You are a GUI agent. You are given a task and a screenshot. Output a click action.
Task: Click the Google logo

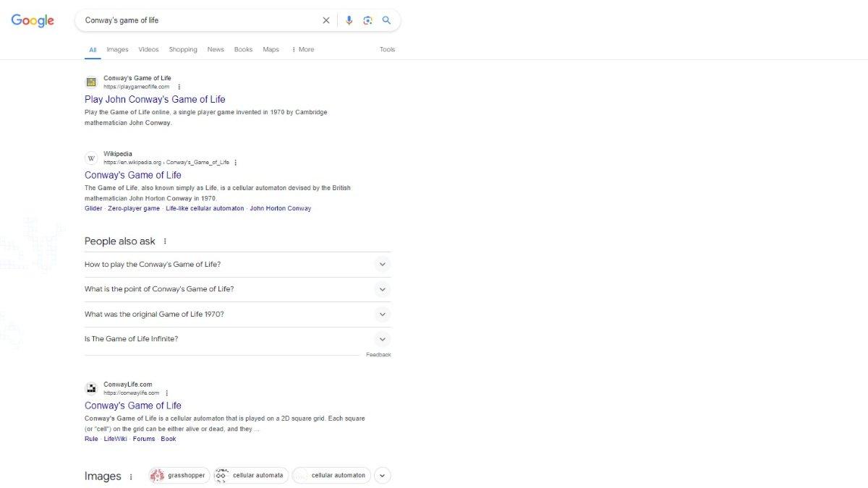pyautogui.click(x=33, y=20)
